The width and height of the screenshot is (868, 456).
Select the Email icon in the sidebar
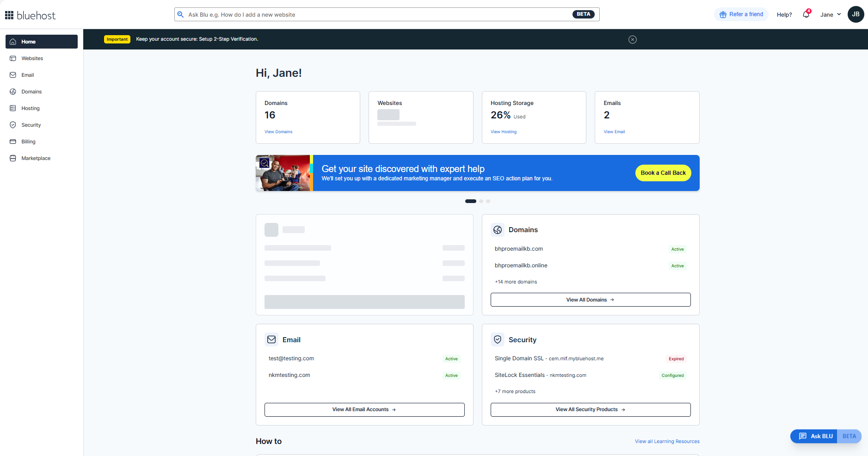coord(28,75)
